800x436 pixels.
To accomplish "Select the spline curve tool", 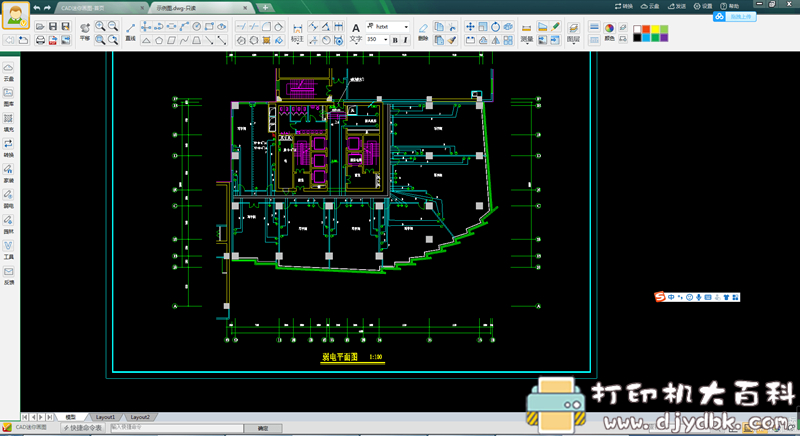I will coord(184,40).
